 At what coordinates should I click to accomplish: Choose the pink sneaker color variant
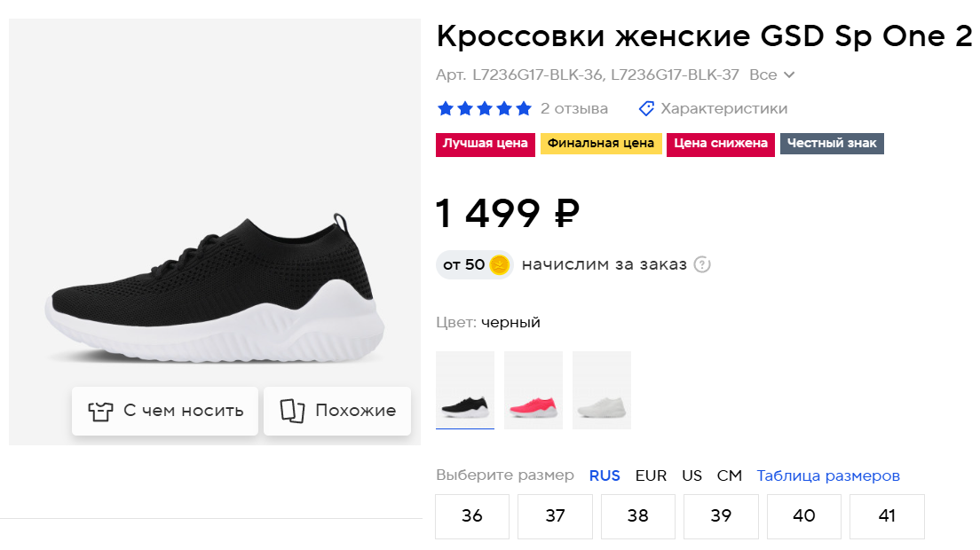[x=533, y=390]
